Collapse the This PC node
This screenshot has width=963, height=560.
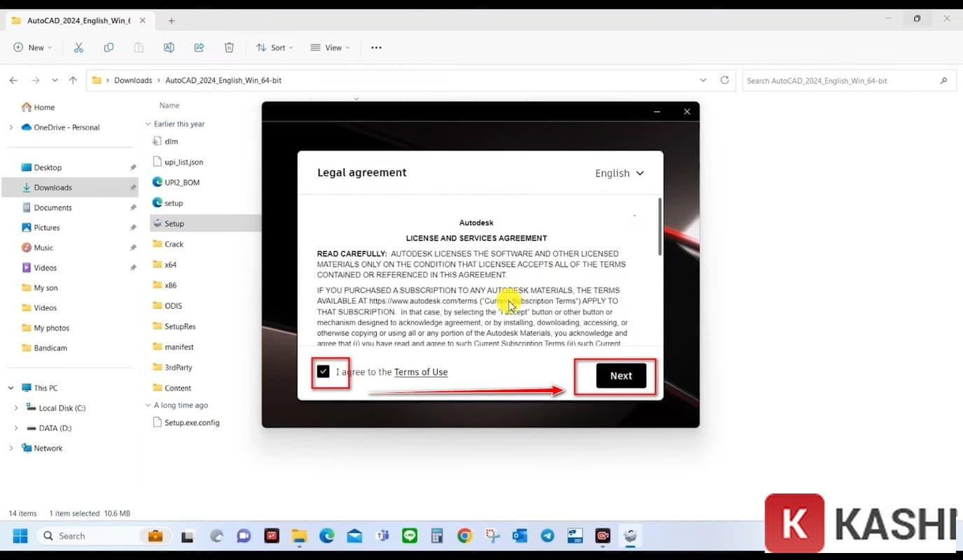(x=11, y=388)
